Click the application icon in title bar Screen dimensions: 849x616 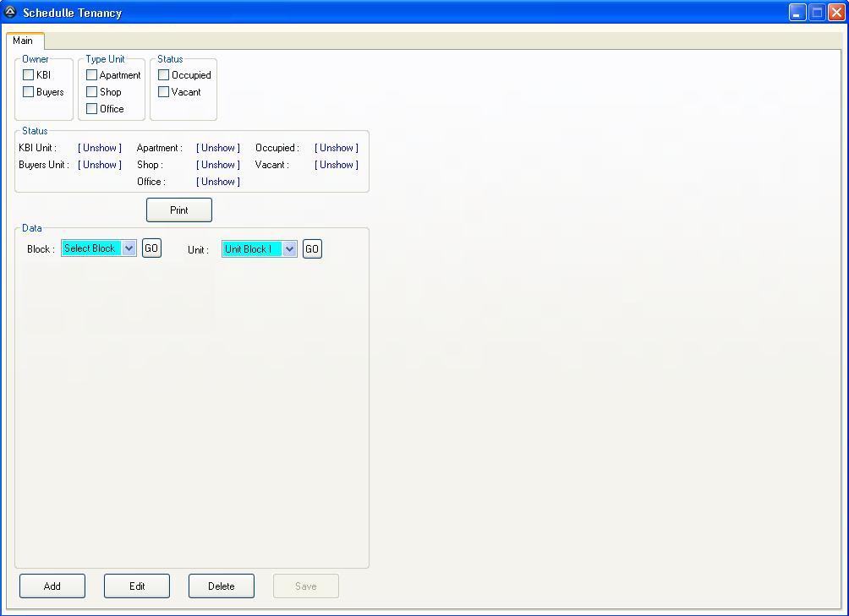10,13
